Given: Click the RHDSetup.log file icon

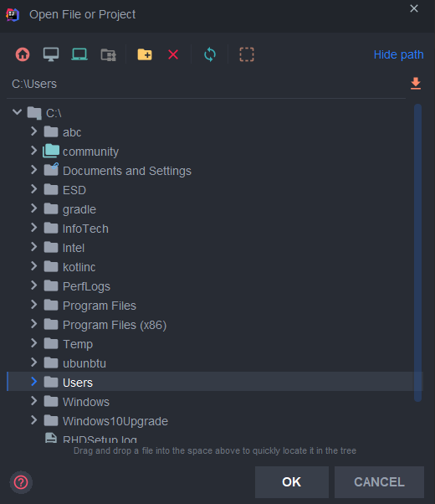Looking at the screenshot, I should (x=51, y=438).
